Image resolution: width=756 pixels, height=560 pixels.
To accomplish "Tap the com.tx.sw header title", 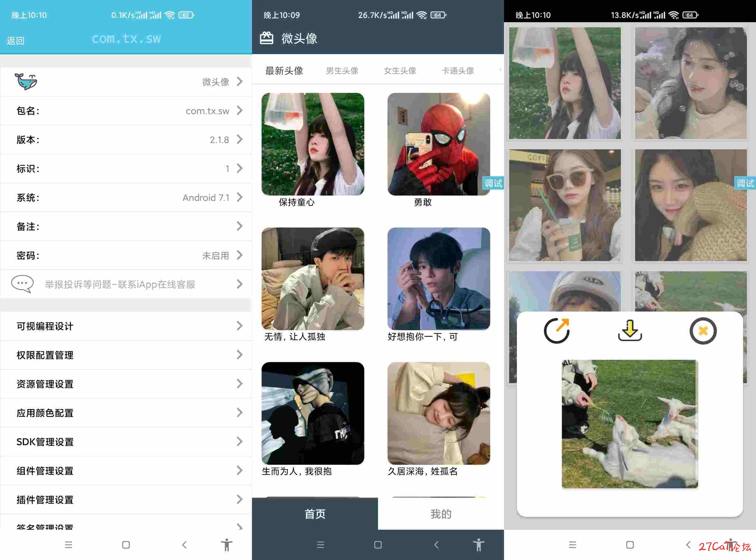I will coord(126,39).
